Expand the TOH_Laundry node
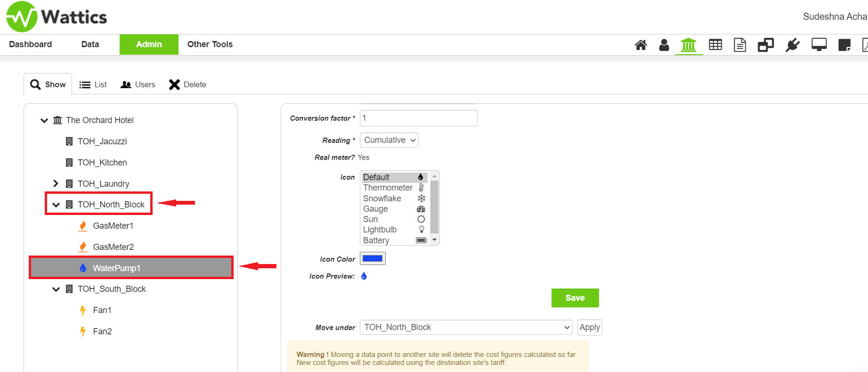Image resolution: width=868 pixels, height=372 pixels. [x=56, y=183]
